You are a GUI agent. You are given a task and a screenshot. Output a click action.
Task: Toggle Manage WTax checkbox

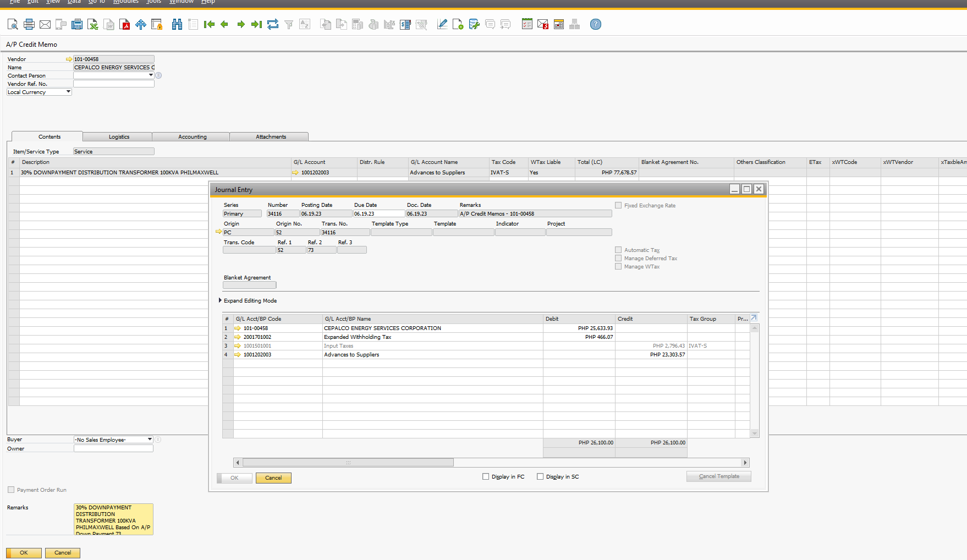tap(618, 266)
